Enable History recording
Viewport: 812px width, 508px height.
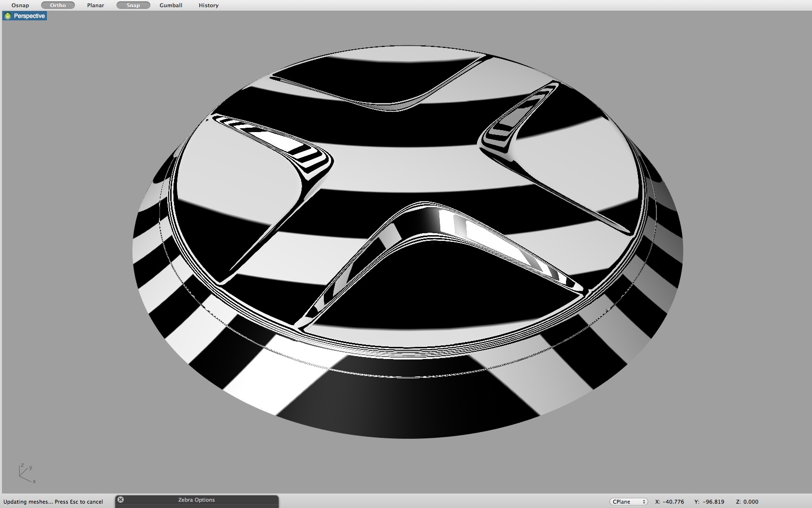point(209,5)
